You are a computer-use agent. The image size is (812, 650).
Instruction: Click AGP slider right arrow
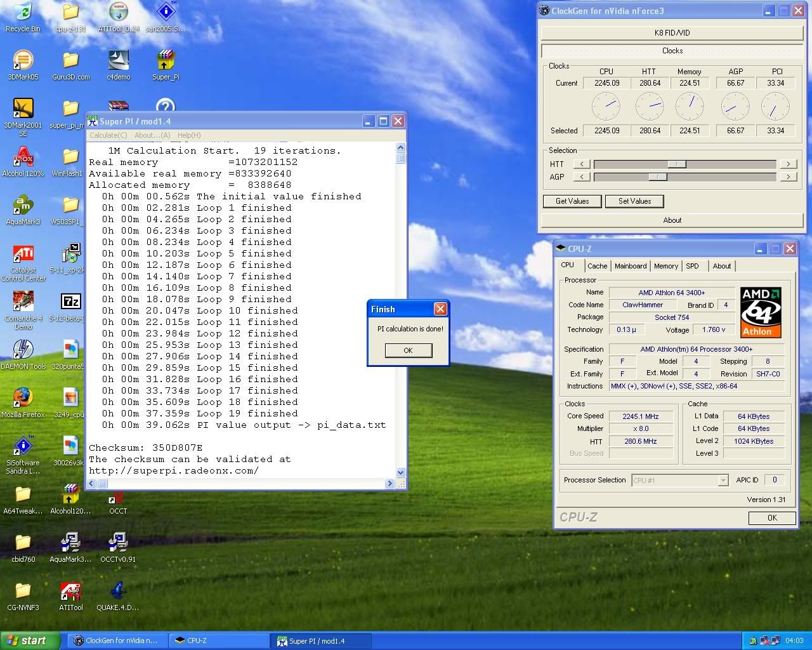[788, 176]
